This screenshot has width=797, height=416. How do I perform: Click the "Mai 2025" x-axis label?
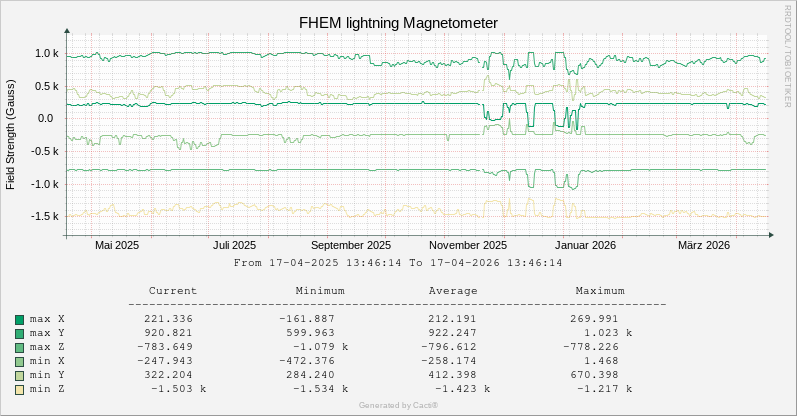tap(117, 245)
